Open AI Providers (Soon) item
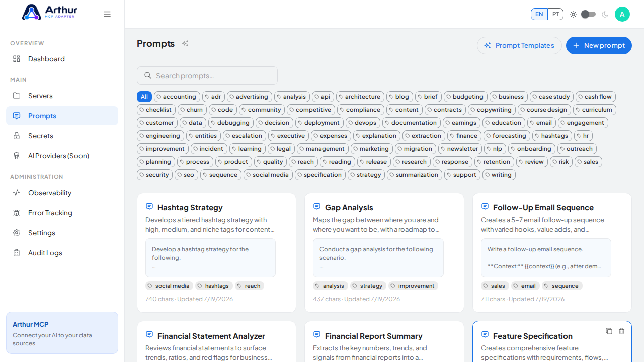Image resolution: width=644 pixels, height=362 pixels. pos(62,156)
